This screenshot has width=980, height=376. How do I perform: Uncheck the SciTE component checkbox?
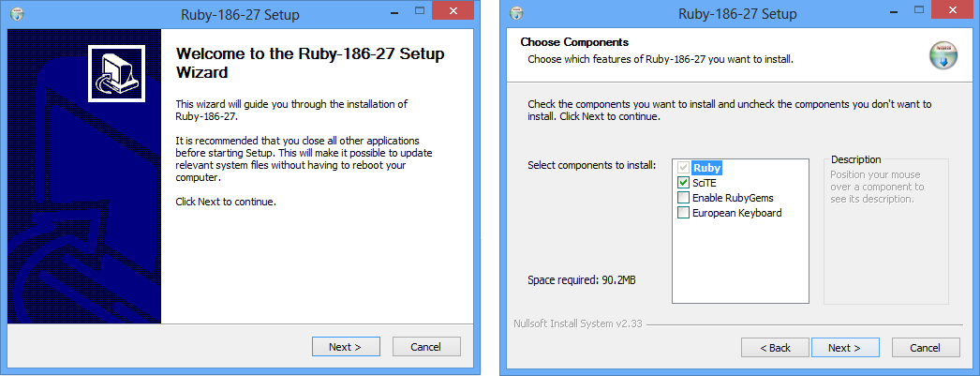pos(683,183)
